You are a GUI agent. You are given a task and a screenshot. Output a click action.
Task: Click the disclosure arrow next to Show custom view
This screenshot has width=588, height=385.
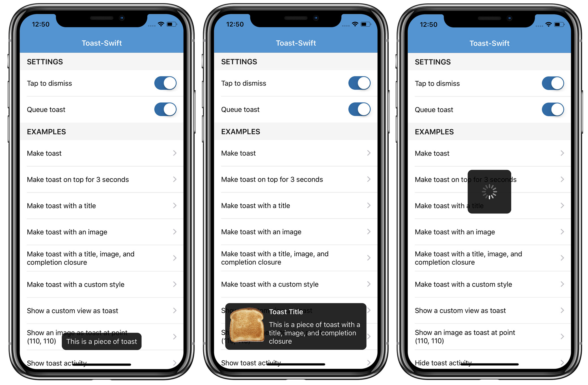[x=175, y=310]
